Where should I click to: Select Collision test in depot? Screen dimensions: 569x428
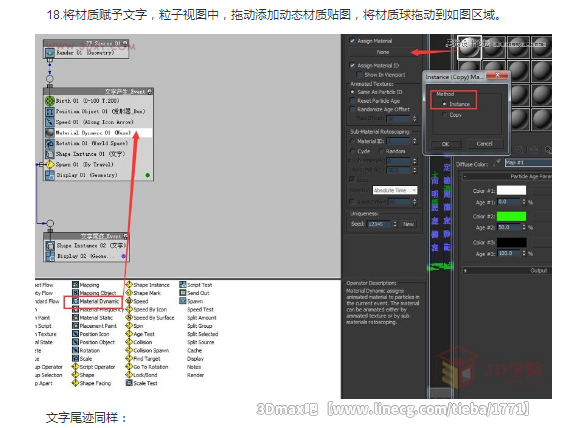pos(139,342)
